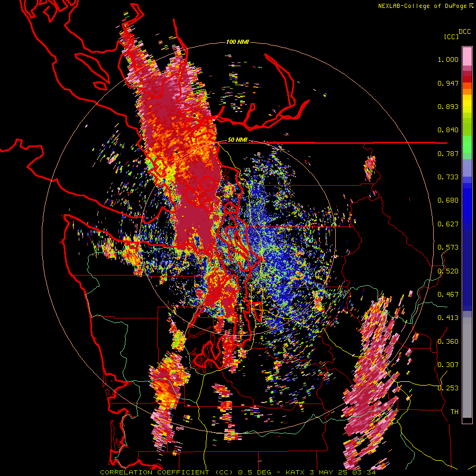Image resolution: width=476 pixels, height=476 pixels.
Task: Click the 0.253 value on color scale
Action: tap(448, 388)
